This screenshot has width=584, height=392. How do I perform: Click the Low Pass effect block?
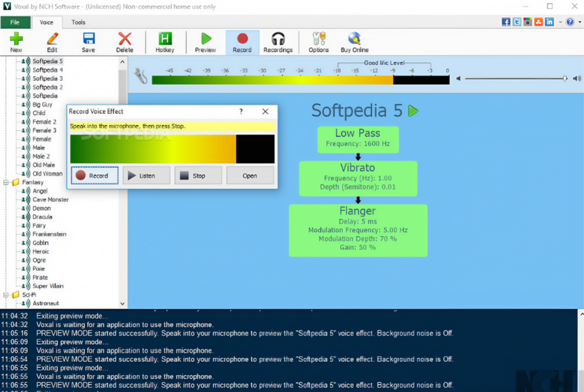click(x=358, y=139)
